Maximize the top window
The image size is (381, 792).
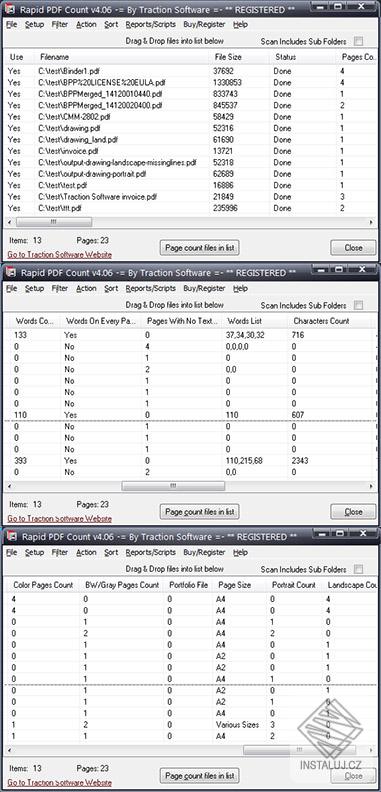tap(339, 6)
